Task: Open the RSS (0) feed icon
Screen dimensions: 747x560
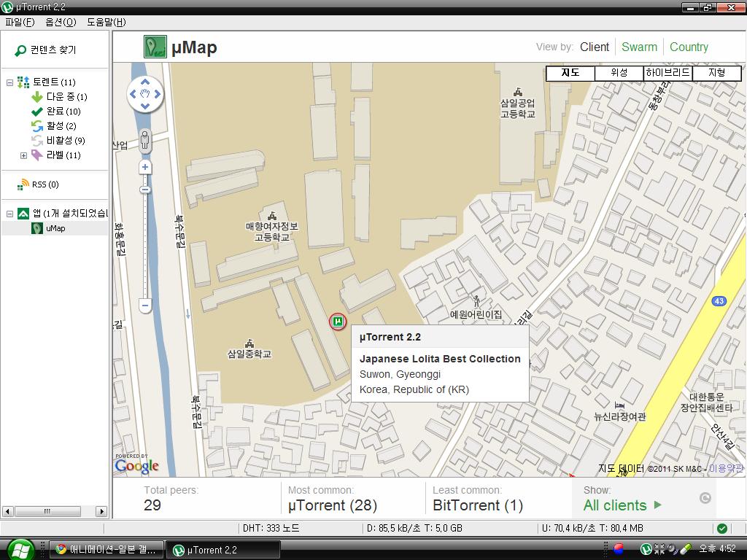Action: (x=23, y=184)
